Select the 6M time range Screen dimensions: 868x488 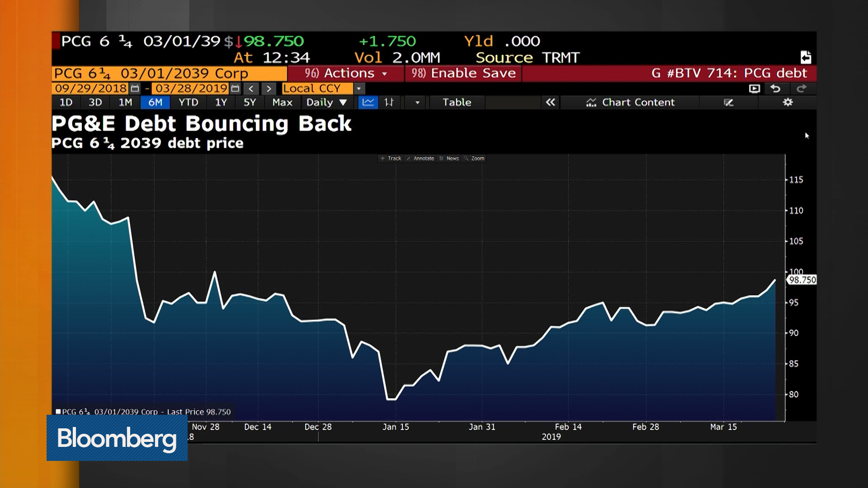coord(155,103)
